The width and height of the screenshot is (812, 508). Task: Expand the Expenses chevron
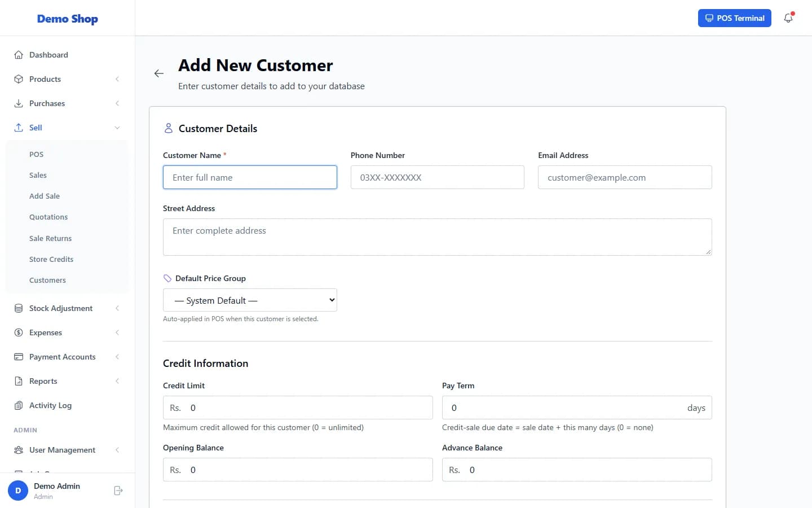pos(117,332)
